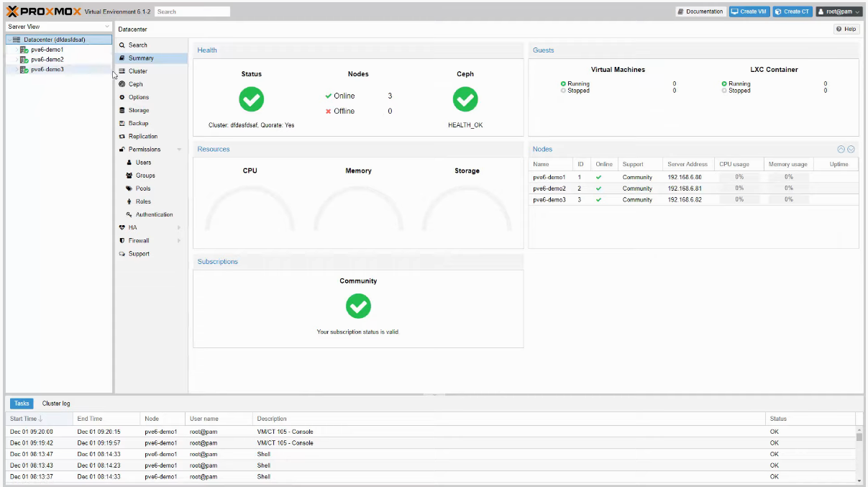The width and height of the screenshot is (868, 487).
Task: Click the Options gear icon
Action: [122, 97]
